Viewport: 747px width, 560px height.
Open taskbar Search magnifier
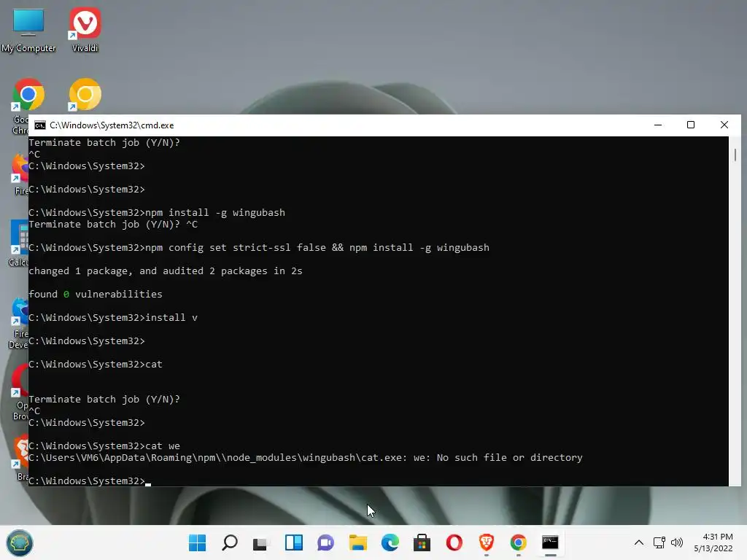coord(230,542)
